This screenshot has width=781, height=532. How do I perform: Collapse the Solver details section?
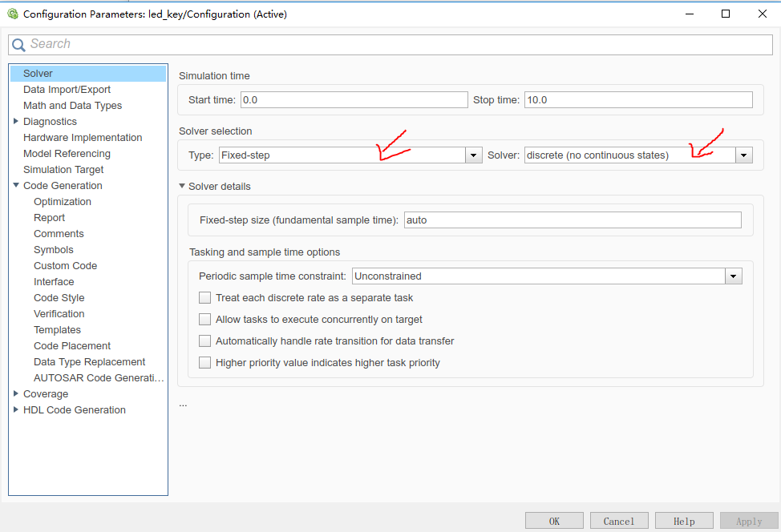(182, 186)
